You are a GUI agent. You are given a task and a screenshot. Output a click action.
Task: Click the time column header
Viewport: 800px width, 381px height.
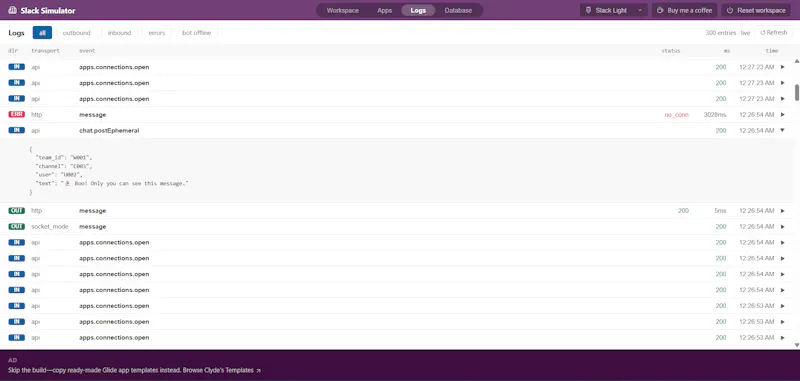click(771, 50)
